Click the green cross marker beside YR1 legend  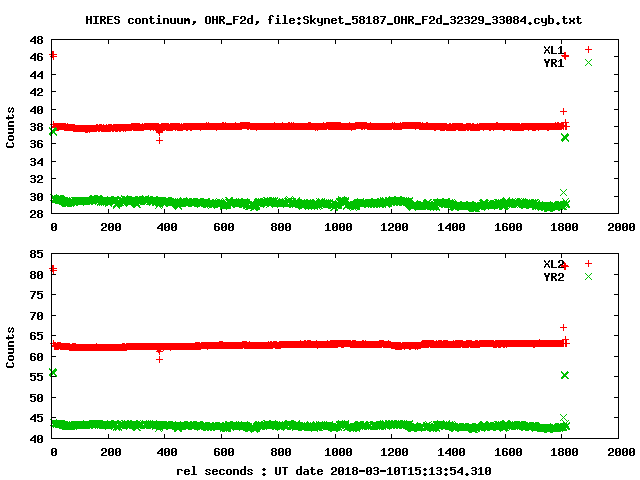(588, 62)
